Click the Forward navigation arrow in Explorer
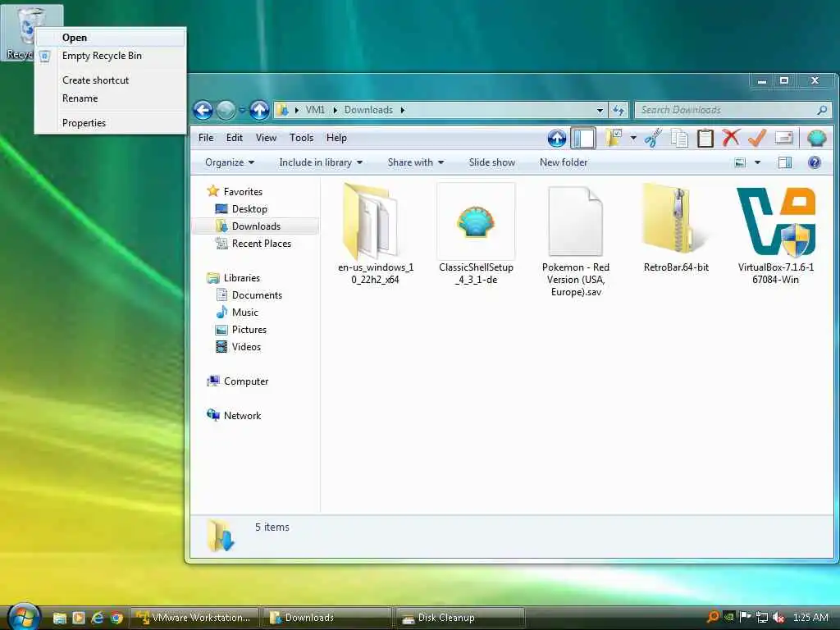Screen dimensions: 840x630 click(226, 111)
